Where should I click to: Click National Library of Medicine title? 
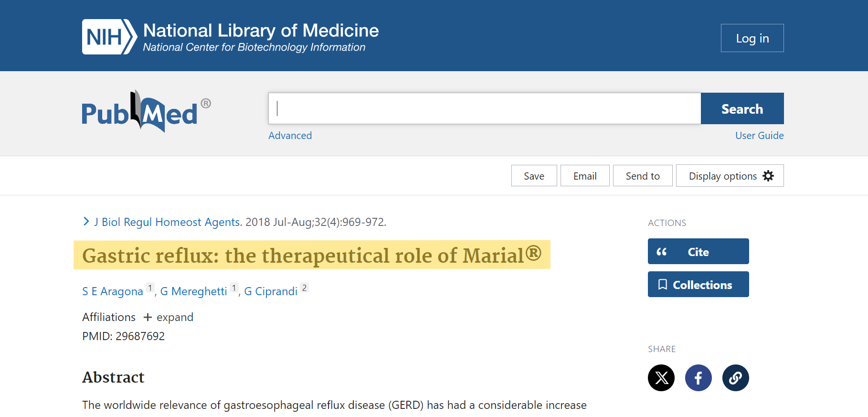[x=261, y=31]
